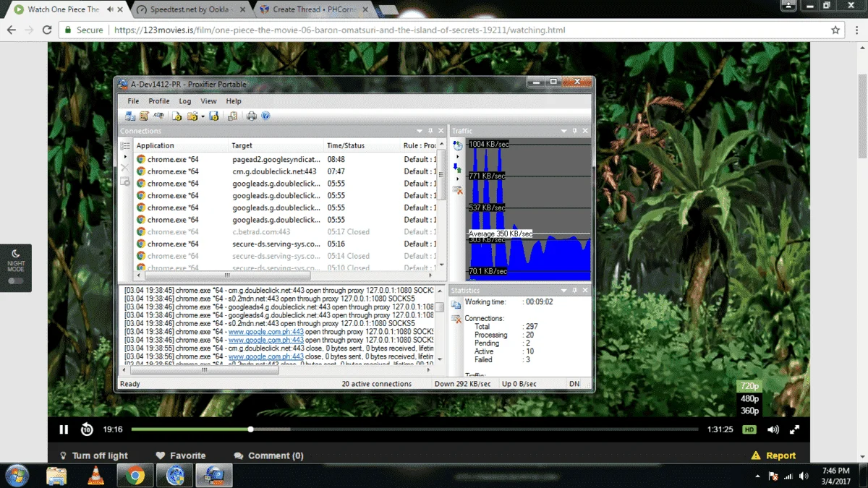The height and width of the screenshot is (488, 868).
Task: Add the movie to Favorite
Action: [x=181, y=455]
